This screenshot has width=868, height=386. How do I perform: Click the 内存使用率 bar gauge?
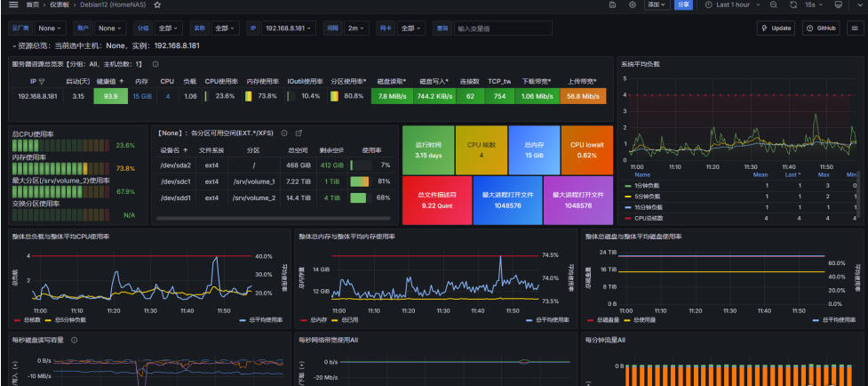coord(61,168)
